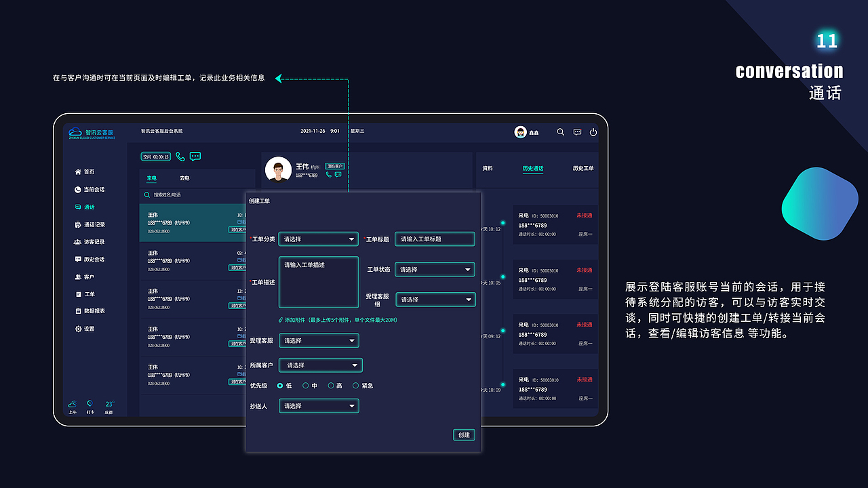Select 紧急 priority radio button
This screenshot has height=488, width=868.
(356, 386)
